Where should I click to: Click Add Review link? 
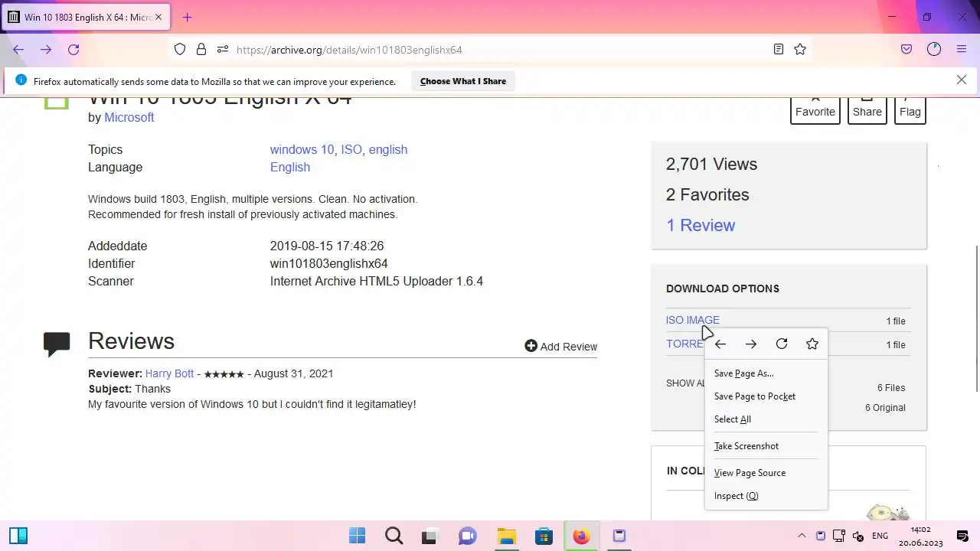coord(560,347)
